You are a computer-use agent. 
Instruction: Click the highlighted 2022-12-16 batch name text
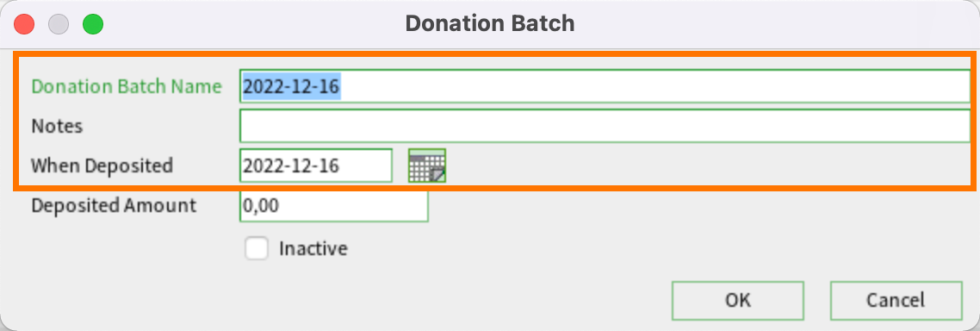[x=291, y=86]
